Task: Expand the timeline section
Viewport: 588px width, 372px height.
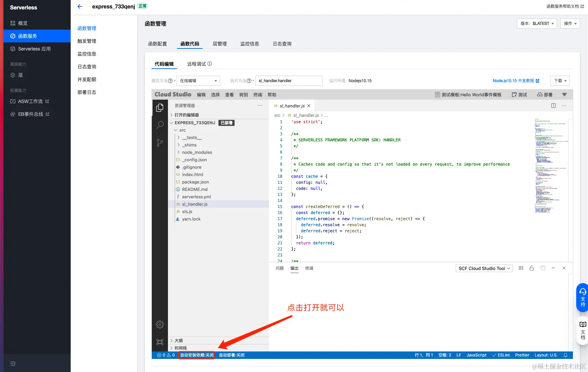Action: point(218,348)
